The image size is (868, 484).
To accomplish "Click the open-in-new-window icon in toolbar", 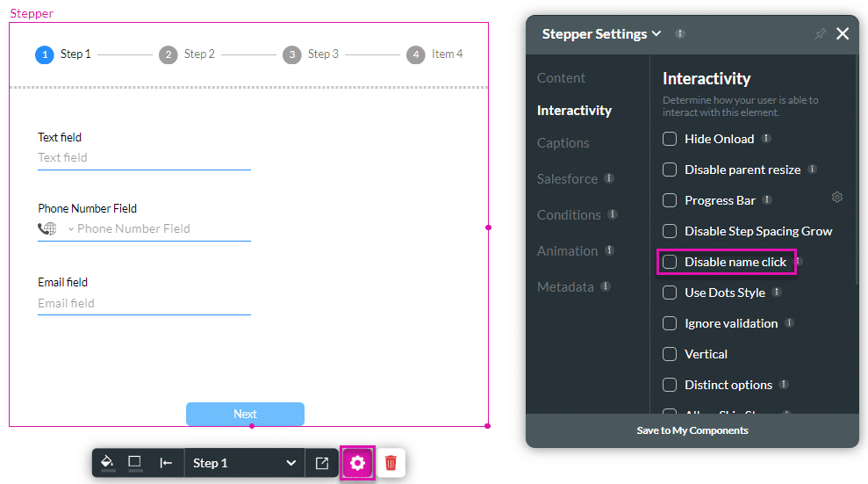I will click(x=321, y=463).
